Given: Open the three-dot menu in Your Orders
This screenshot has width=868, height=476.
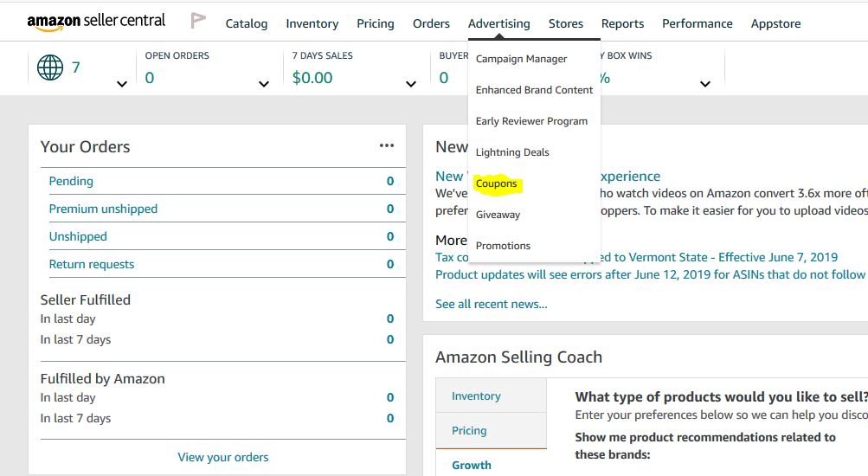Looking at the screenshot, I should [x=386, y=145].
